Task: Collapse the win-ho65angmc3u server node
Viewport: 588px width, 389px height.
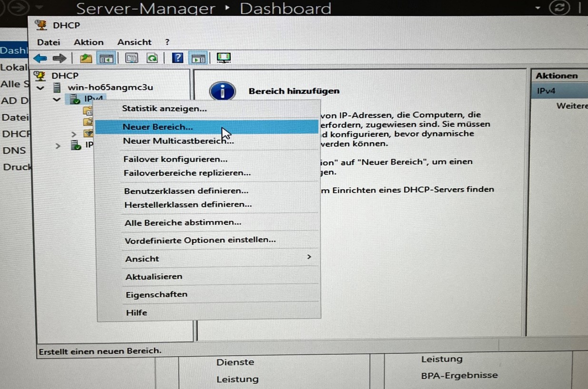Action: 40,88
